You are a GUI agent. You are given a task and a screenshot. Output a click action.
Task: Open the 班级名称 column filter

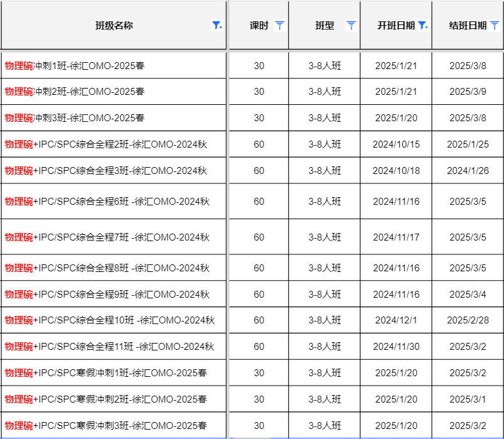217,26
